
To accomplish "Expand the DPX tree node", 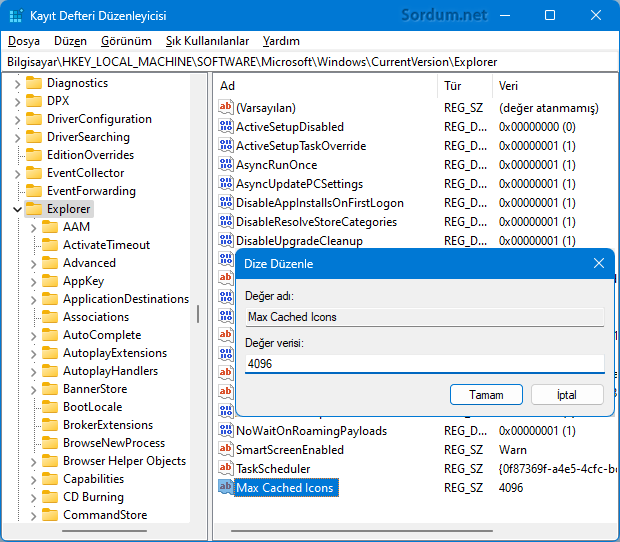I will coord(17,102).
